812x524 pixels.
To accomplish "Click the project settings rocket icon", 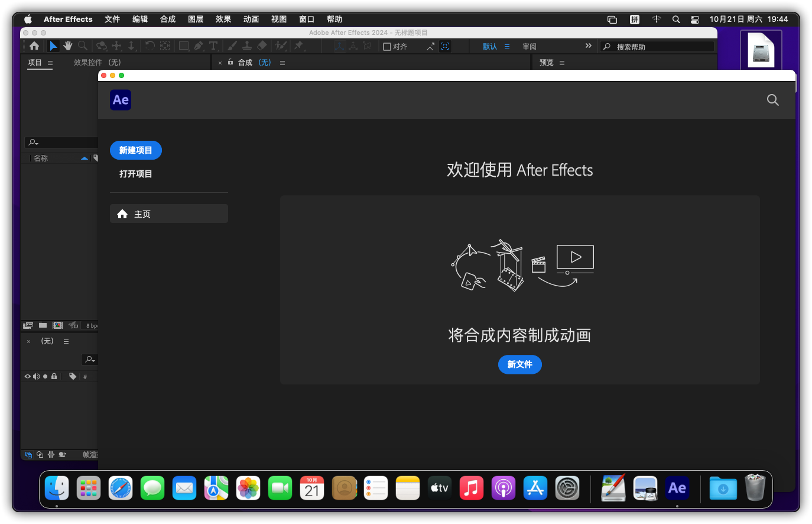I will (73, 325).
